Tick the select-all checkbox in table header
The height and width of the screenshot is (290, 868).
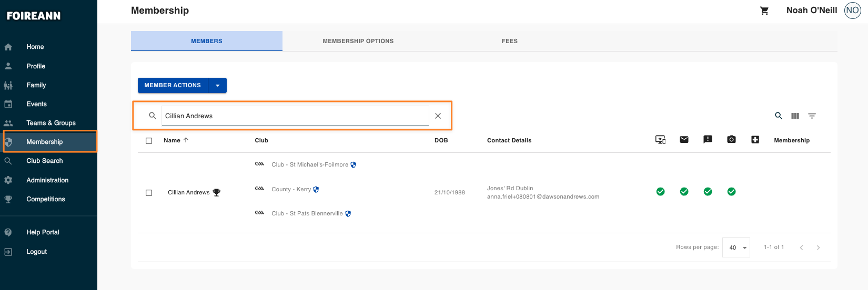149,141
